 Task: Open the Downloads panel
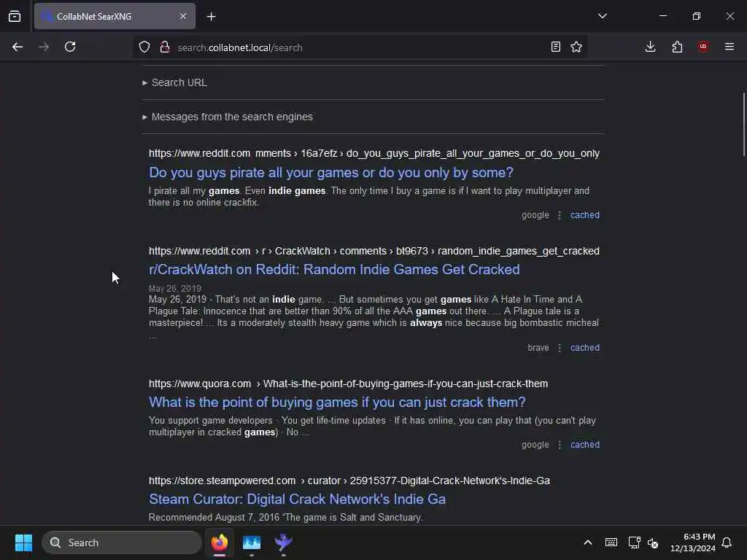click(x=650, y=47)
